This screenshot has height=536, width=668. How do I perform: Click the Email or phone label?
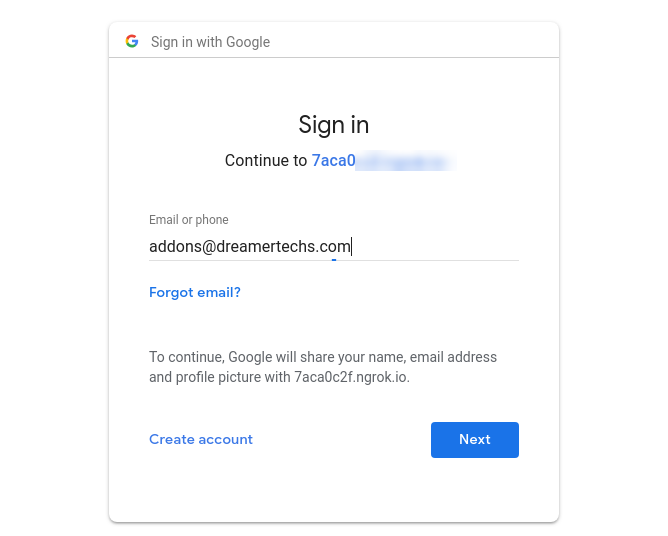[189, 220]
